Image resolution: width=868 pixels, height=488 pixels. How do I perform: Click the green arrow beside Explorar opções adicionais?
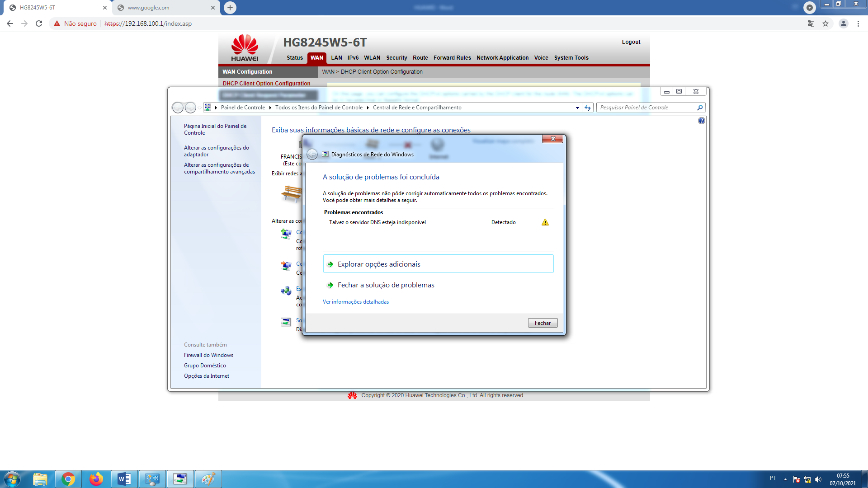point(330,264)
